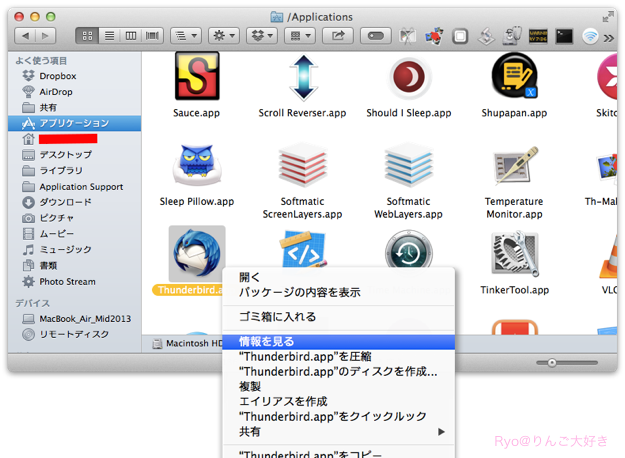Screen dimensions: 625x458
Task: Open the Sauce.app icon
Action: (x=197, y=76)
